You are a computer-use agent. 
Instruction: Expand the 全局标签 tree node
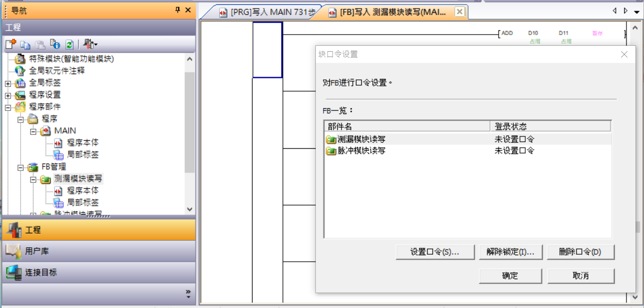coord(8,83)
